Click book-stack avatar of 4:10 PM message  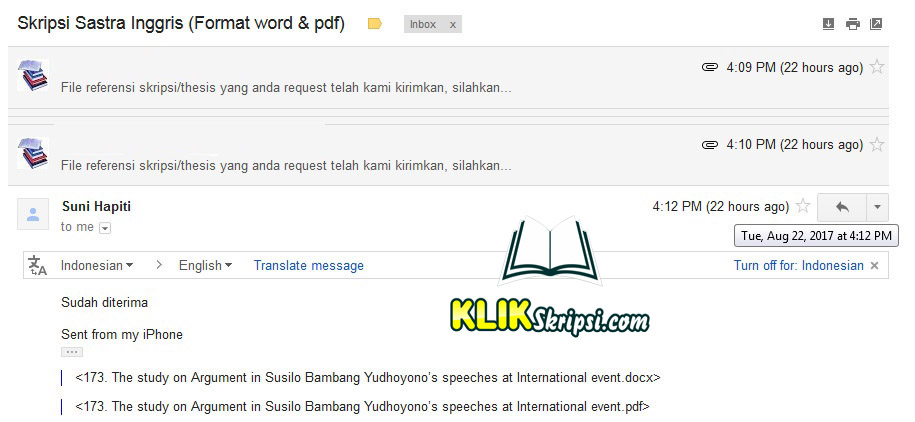(33, 154)
